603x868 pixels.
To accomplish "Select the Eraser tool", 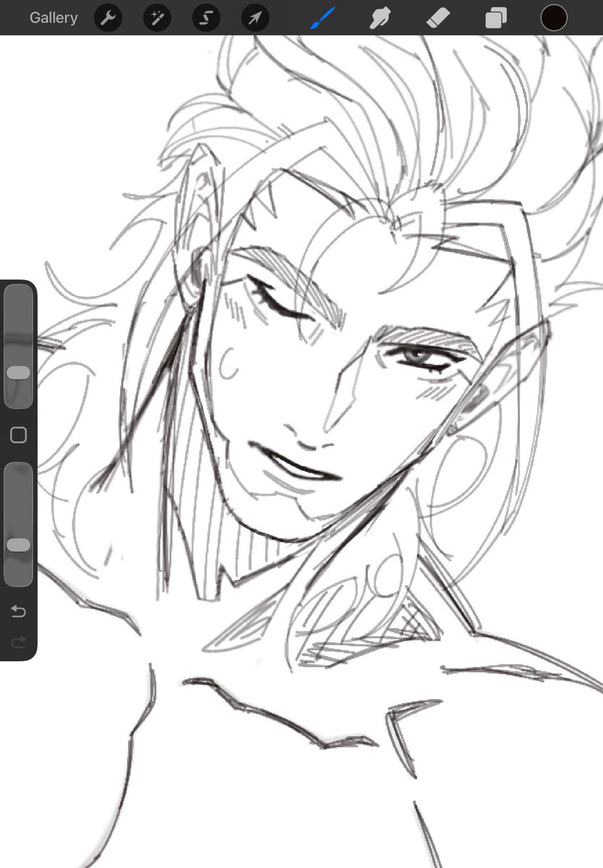I will pos(438,17).
